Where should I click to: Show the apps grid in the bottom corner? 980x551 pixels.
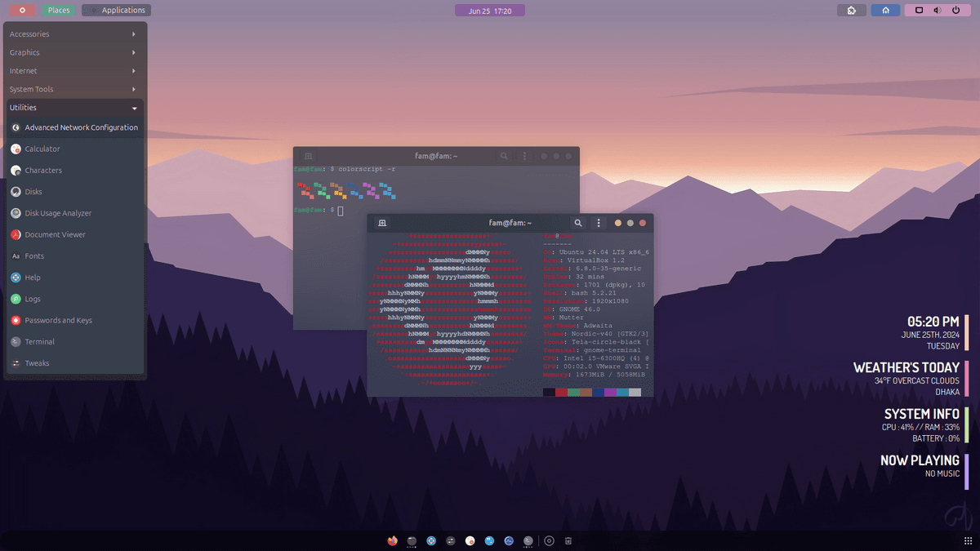coord(968,540)
